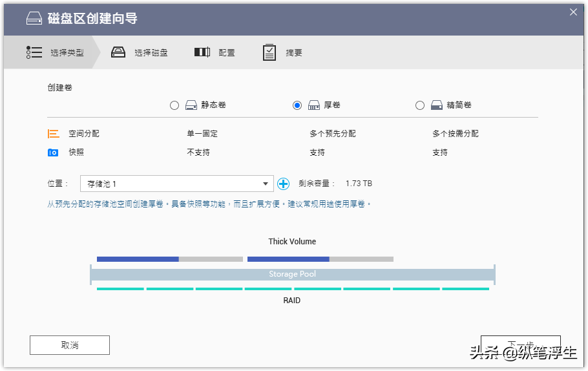Click the 多个预先分配 text

coord(333,134)
